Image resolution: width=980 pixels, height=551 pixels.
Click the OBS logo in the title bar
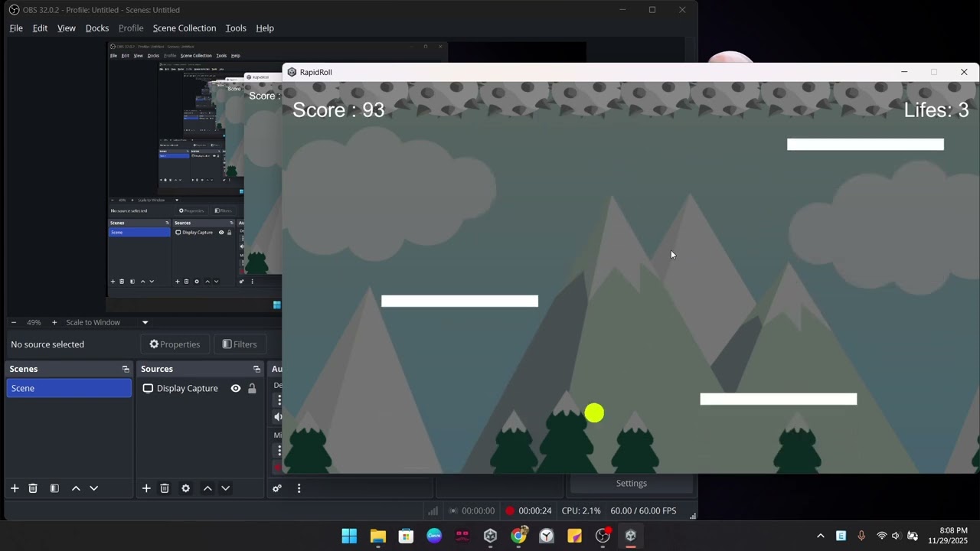(14, 10)
